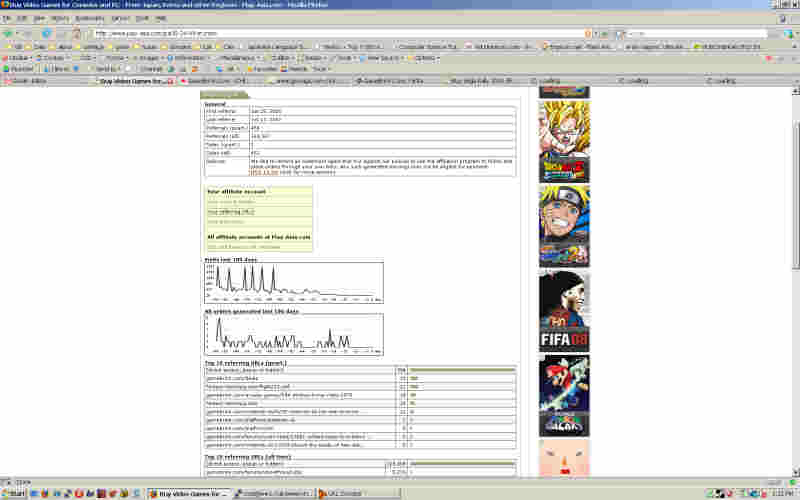Open the History menu

[x=60, y=18]
